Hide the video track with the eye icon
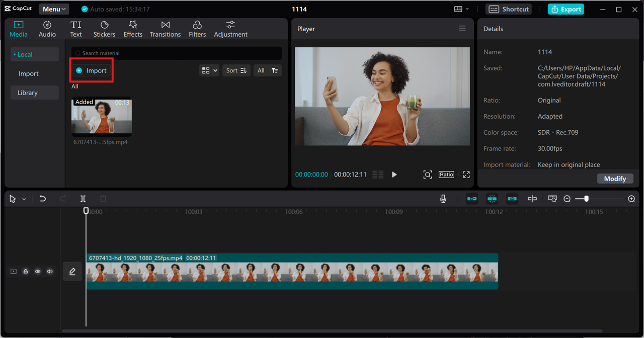This screenshot has width=644, height=338. (x=37, y=271)
